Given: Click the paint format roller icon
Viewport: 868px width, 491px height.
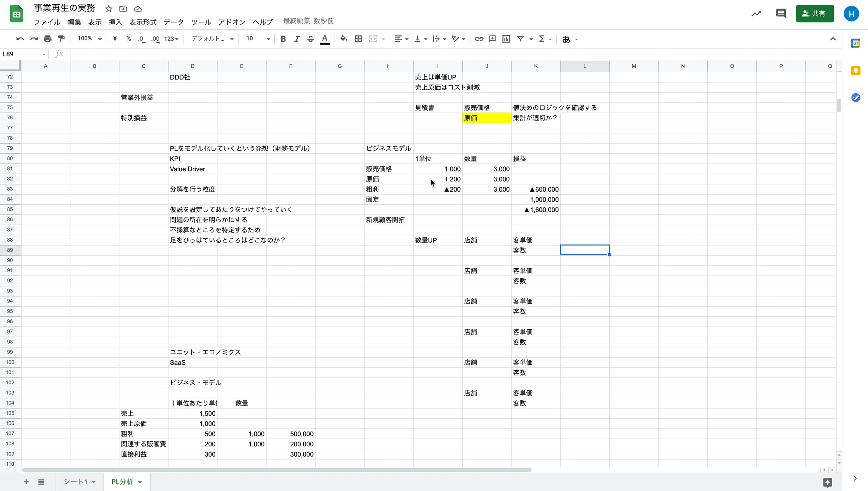Looking at the screenshot, I should pos(61,39).
